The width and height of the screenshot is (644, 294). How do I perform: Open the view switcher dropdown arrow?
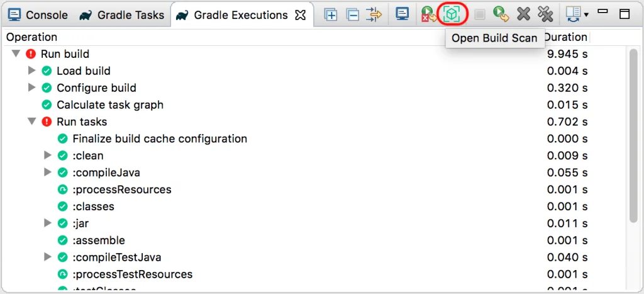pyautogui.click(x=586, y=14)
